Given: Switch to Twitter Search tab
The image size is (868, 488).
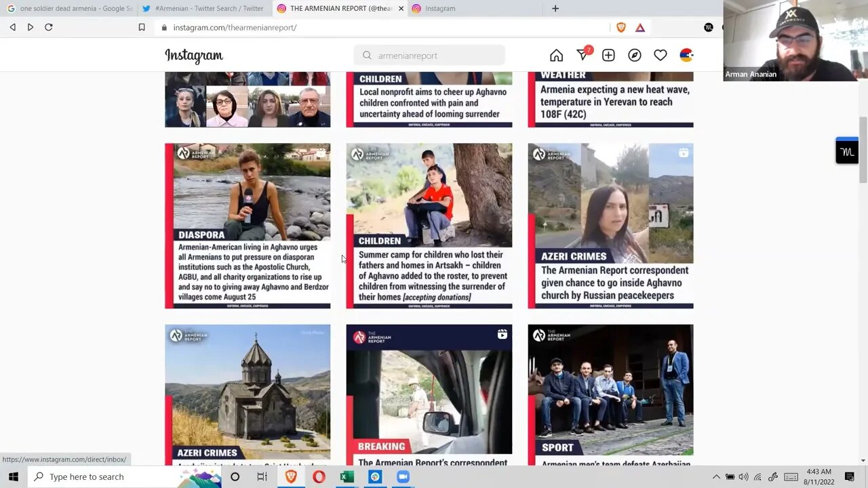Looking at the screenshot, I should point(203,8).
